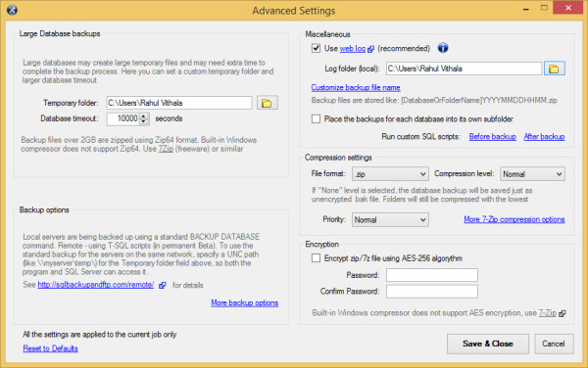Click external link icon beside 7-Zip encryption note
The height and width of the screenshot is (368, 588).
click(562, 313)
